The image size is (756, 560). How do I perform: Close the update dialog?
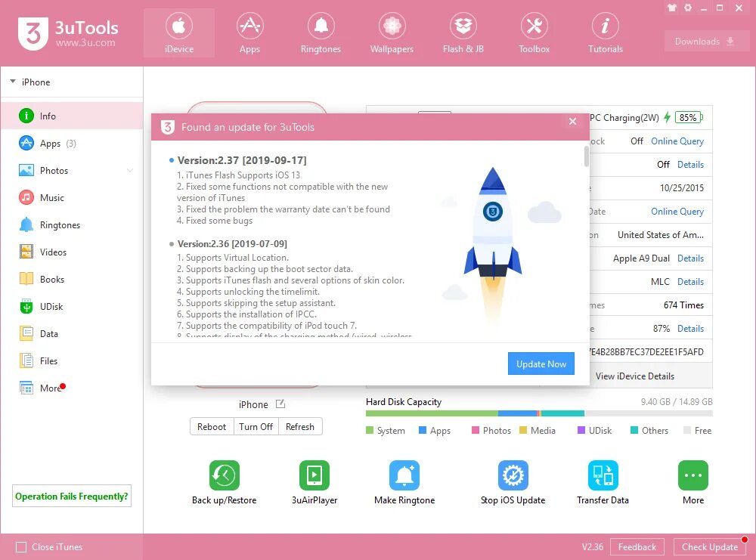coord(572,122)
